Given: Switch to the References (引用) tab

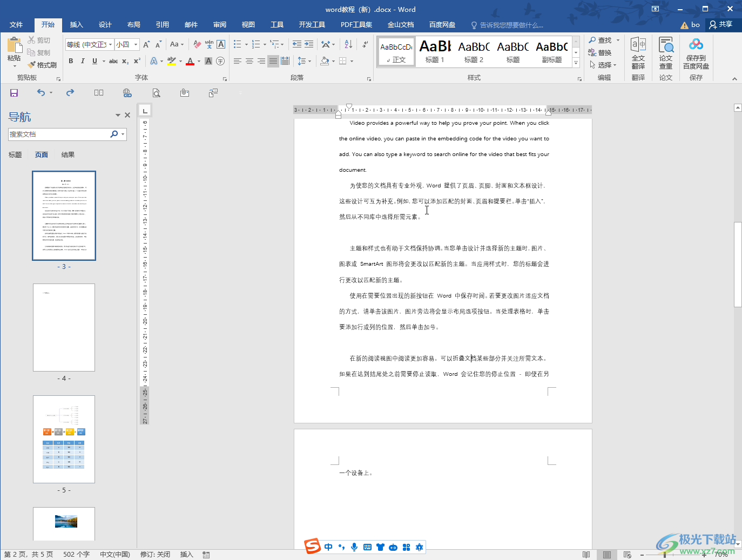Looking at the screenshot, I should coord(163,25).
